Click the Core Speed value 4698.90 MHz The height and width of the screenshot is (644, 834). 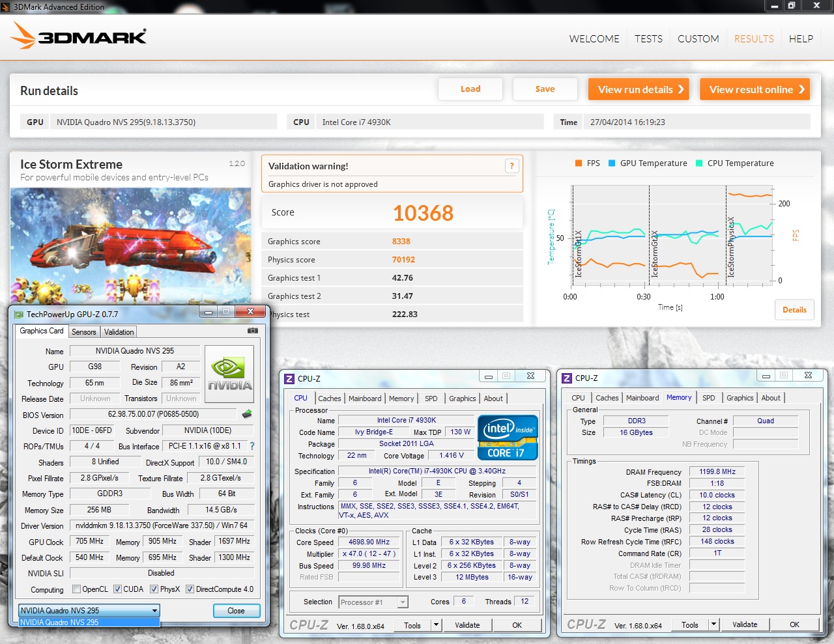369,542
